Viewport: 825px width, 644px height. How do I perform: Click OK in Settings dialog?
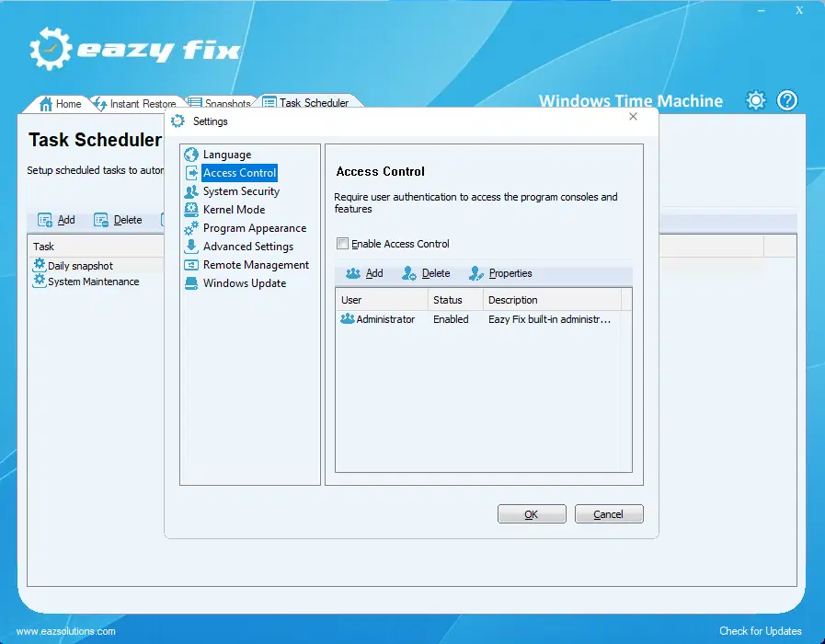pos(532,514)
